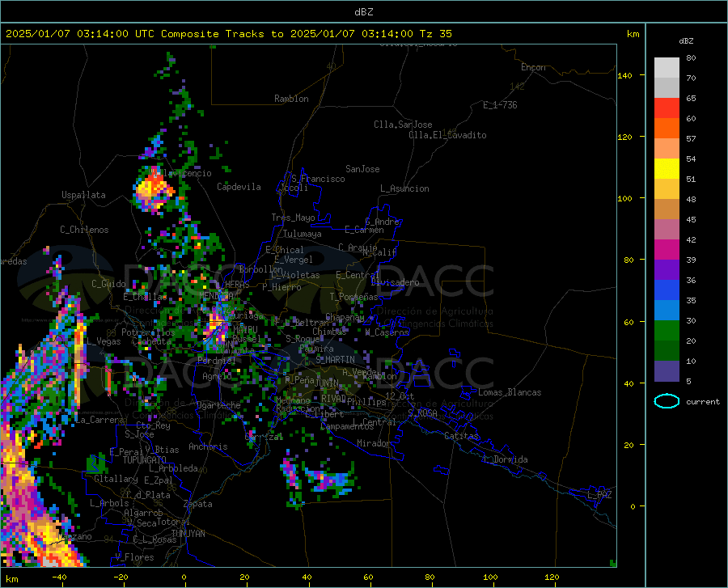Pick the magenta swatch above 39 in the legend
The width and height of the screenshot is (728, 588).
(x=667, y=250)
